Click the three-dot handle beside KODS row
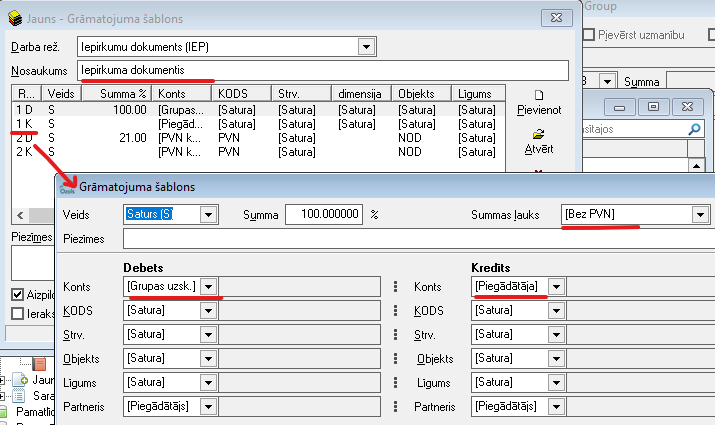This screenshot has width=715, height=425. tap(395, 311)
